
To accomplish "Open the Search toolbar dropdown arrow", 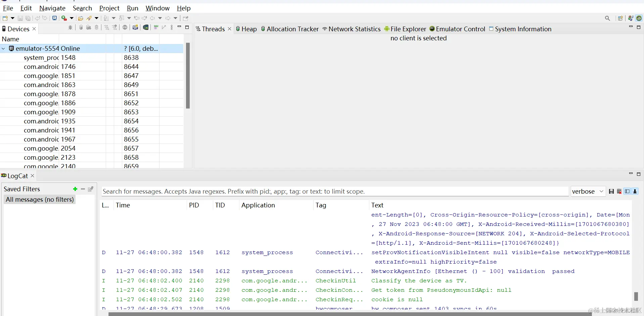I will [x=97, y=18].
